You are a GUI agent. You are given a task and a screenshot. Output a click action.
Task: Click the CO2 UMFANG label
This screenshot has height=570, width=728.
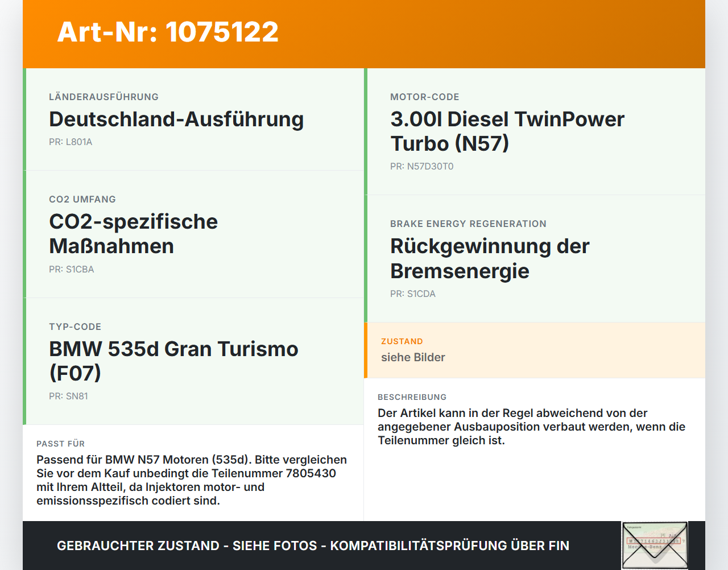(82, 200)
